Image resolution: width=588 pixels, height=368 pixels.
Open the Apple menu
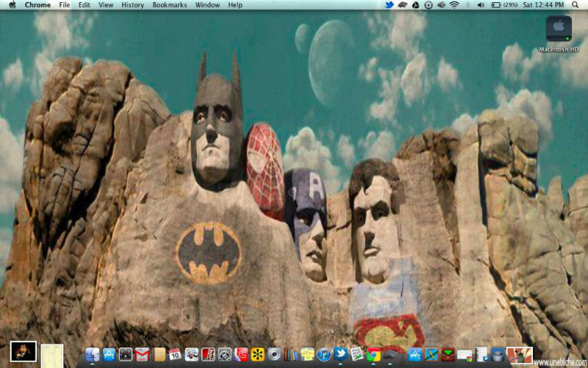(x=12, y=5)
